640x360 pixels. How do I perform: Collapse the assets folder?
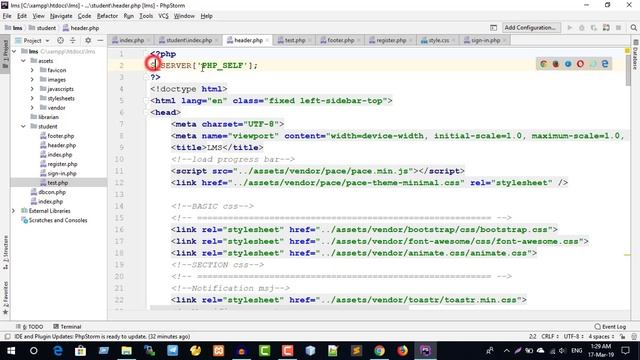click(x=23, y=61)
